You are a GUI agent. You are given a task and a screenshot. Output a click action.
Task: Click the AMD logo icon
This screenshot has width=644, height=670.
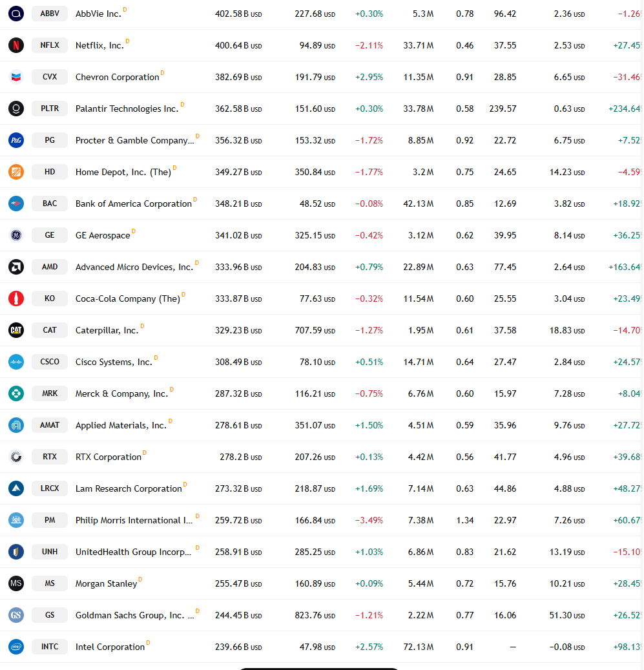point(16,267)
